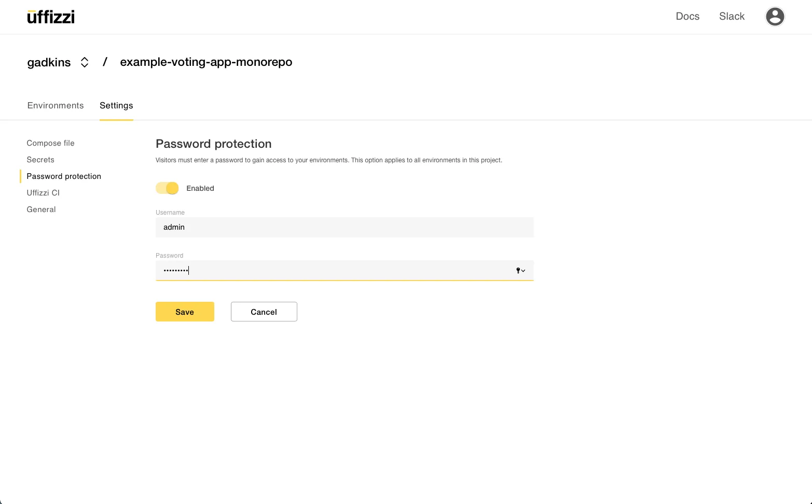Disable the password protection toggle
This screenshot has width=812, height=504.
click(x=167, y=188)
